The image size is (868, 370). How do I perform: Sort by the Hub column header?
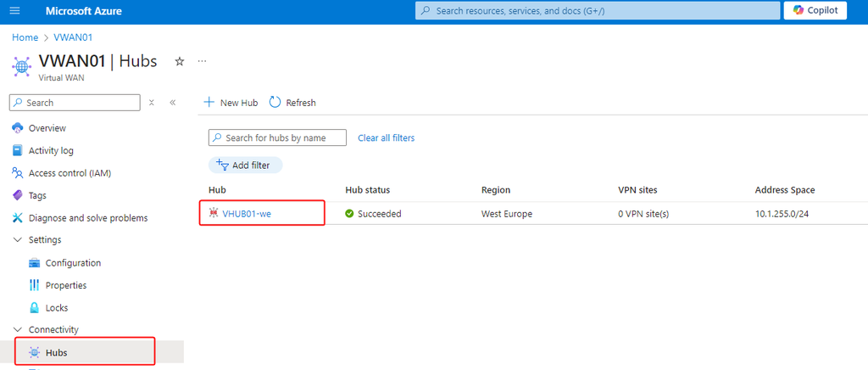[x=217, y=190]
